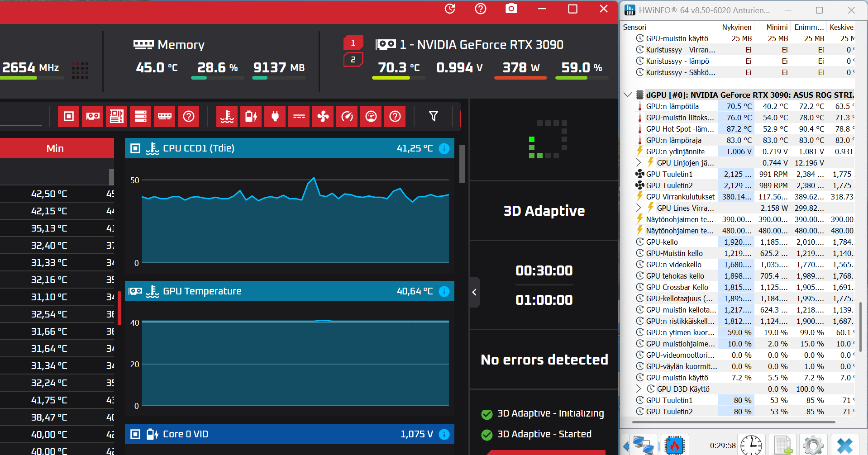
Task: Expand the GPU Linjojen jännitteet row
Action: 639,163
